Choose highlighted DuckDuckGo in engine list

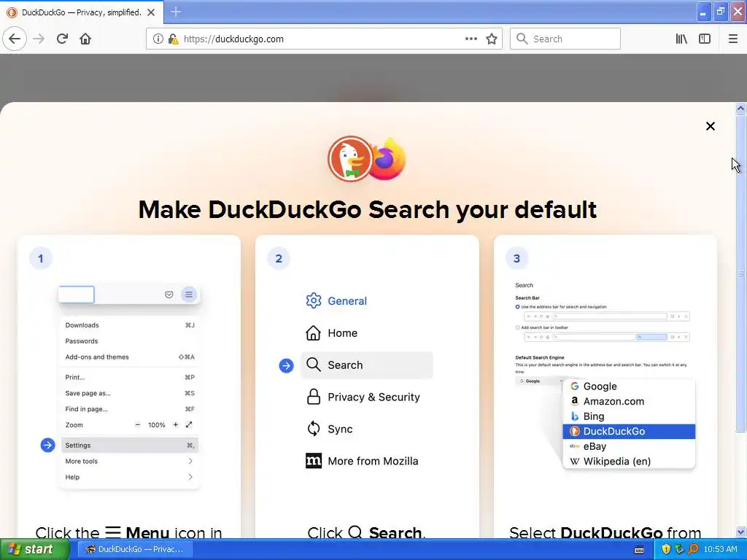[629, 431]
